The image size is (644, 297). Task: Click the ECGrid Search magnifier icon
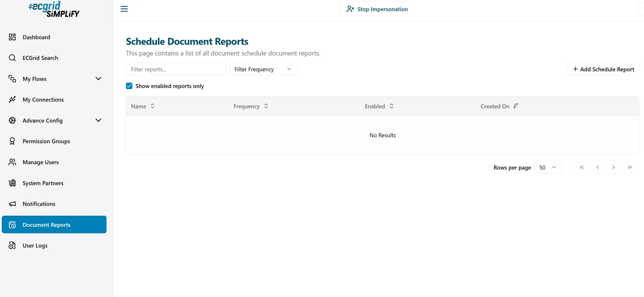click(12, 58)
